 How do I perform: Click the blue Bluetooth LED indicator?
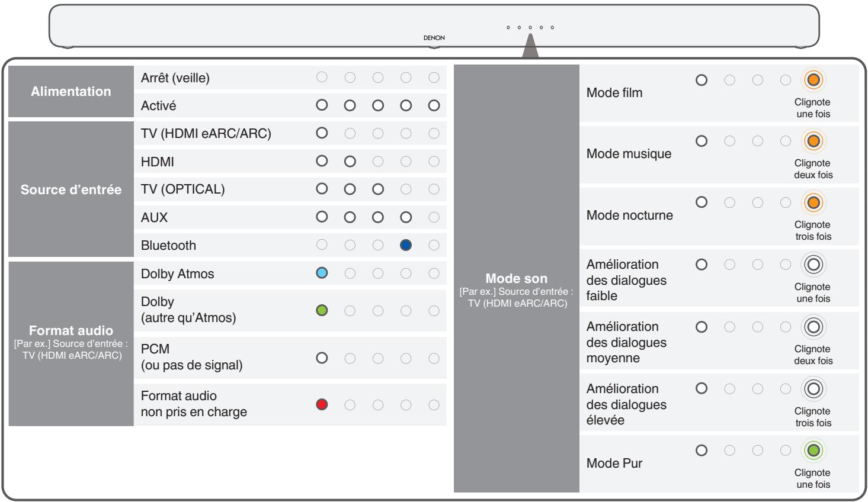click(x=406, y=245)
